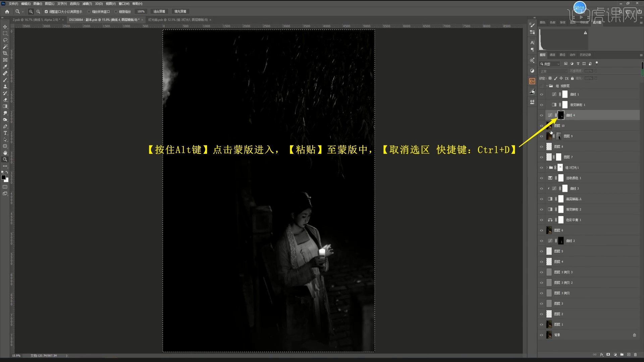Screen dimensions: 644x362
Task: Open the 滤镜(T) menu
Action: point(87,4)
